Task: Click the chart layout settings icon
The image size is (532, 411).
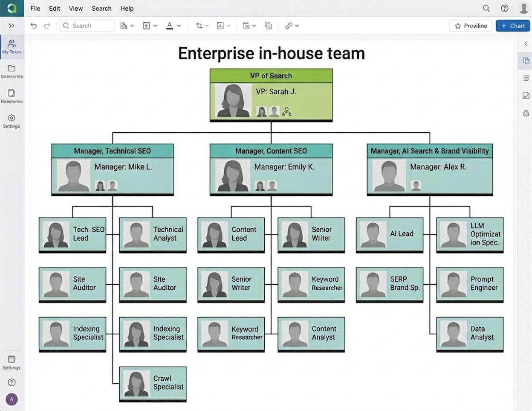Action: [246, 26]
